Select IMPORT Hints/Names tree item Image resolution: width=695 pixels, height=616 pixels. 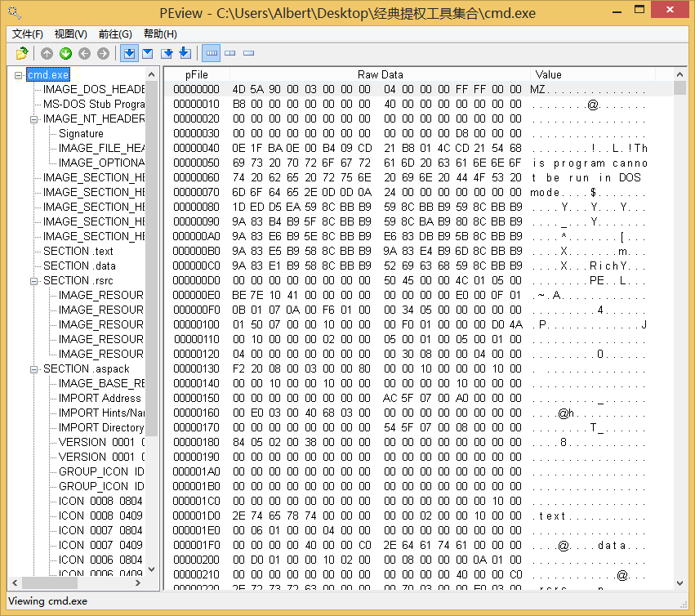coord(101,413)
